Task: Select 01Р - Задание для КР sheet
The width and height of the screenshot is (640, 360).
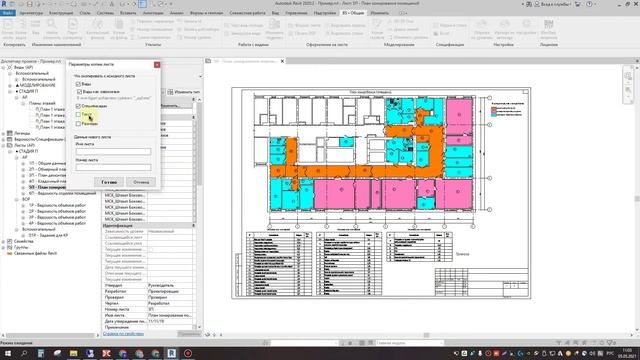Action: [x=48, y=236]
